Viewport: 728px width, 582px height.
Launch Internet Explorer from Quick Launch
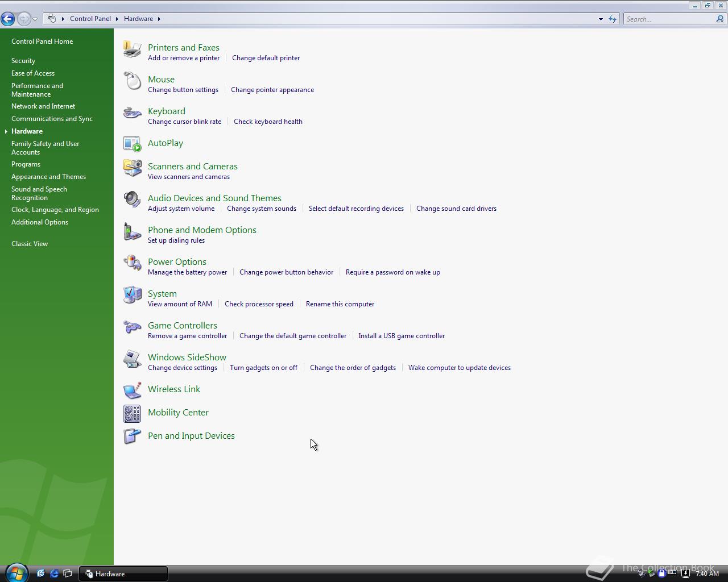point(54,573)
